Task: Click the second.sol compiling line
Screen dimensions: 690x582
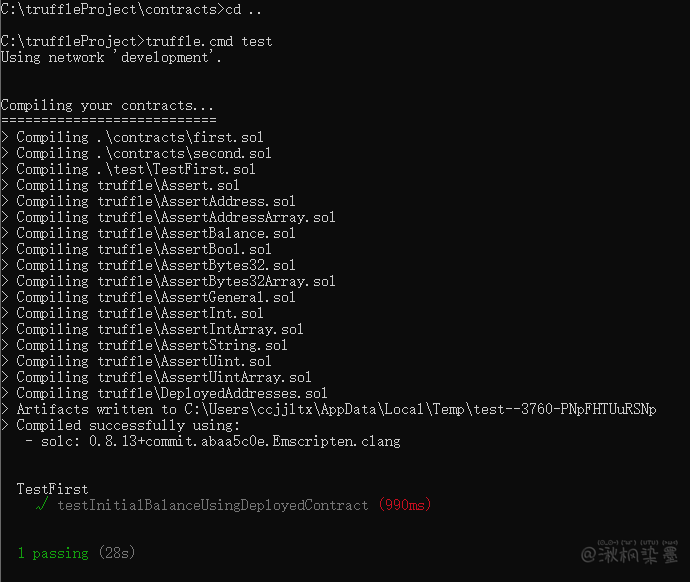Action: [x=143, y=153]
